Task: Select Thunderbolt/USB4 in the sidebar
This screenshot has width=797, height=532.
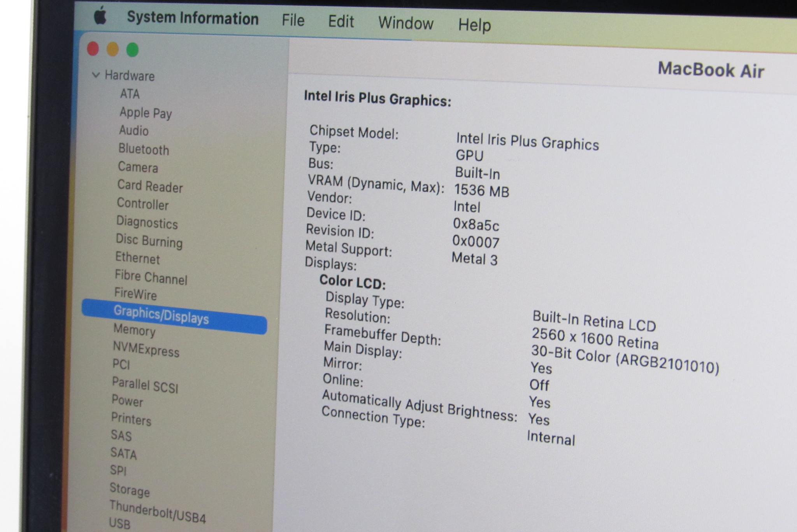Action: [x=157, y=511]
